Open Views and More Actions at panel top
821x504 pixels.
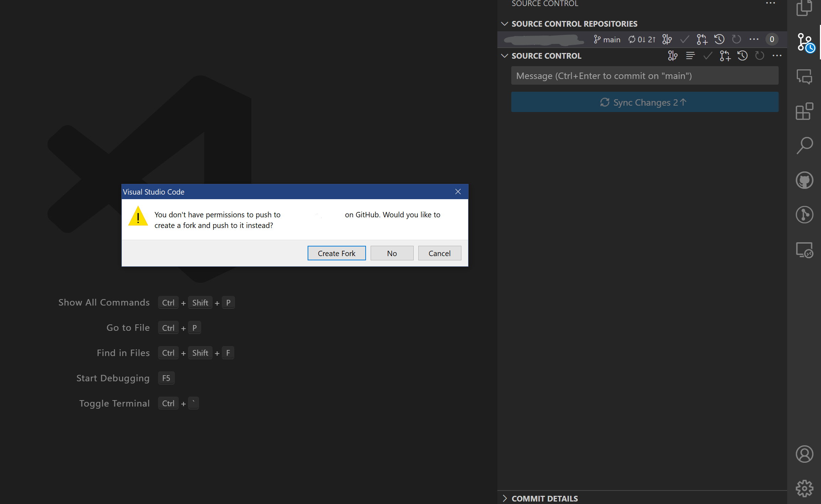tap(770, 3)
